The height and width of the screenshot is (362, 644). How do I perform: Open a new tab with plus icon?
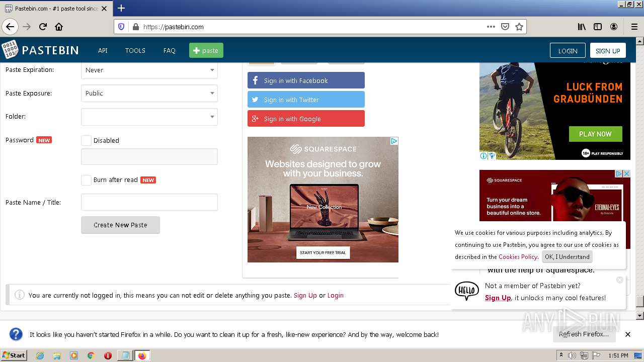click(121, 8)
